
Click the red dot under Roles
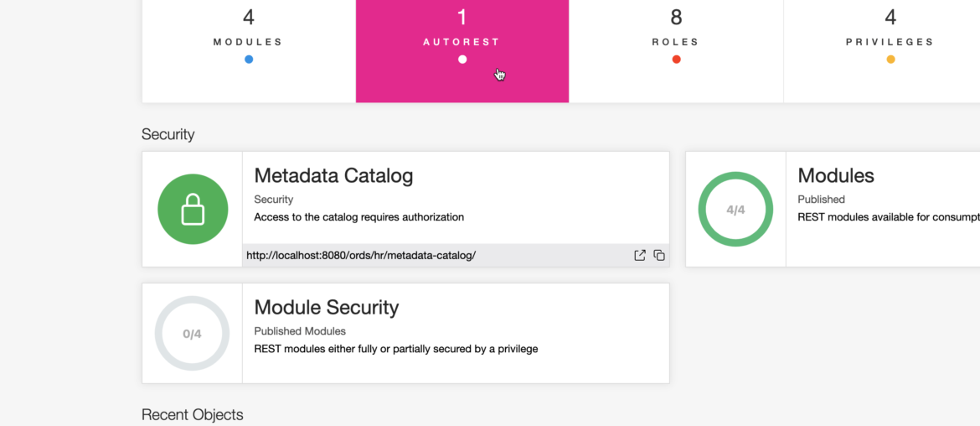(676, 60)
